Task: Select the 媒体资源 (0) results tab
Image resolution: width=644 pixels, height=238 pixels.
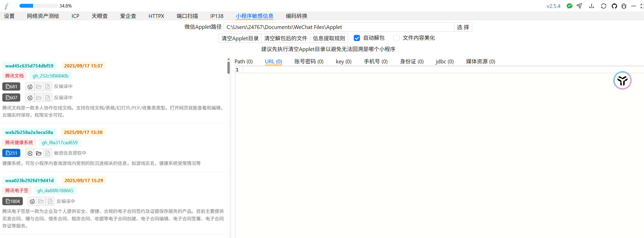Action: tap(480, 62)
